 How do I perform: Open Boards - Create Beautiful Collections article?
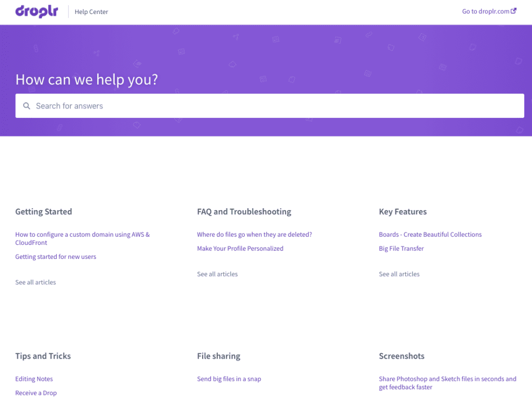(x=430, y=234)
